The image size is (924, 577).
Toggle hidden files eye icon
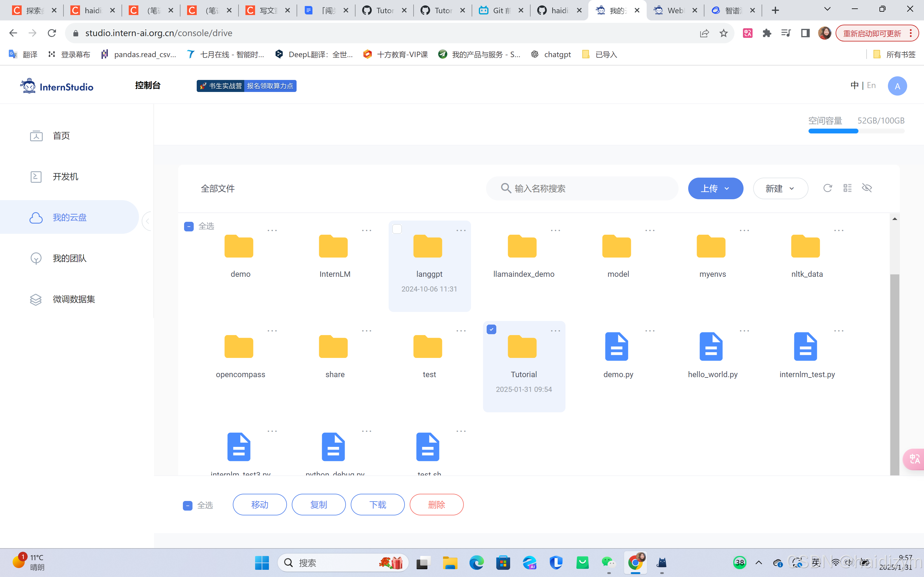pos(867,188)
